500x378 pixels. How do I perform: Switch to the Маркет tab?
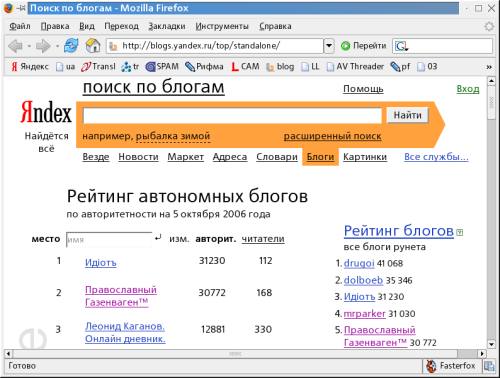(x=185, y=157)
